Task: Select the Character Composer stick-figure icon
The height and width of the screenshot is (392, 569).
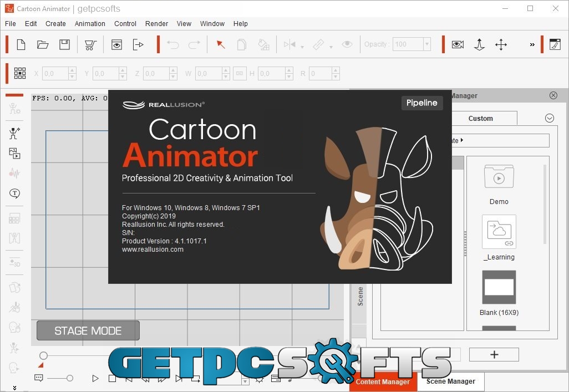Action: pyautogui.click(x=14, y=133)
